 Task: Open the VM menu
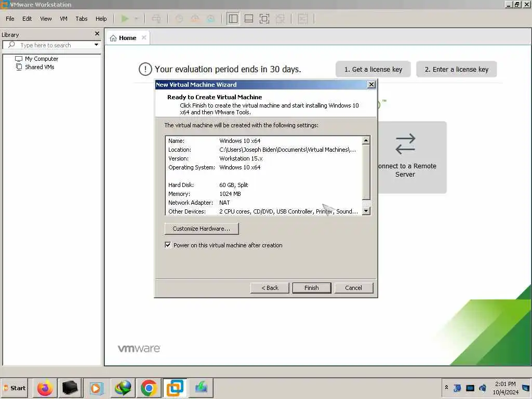pos(63,19)
